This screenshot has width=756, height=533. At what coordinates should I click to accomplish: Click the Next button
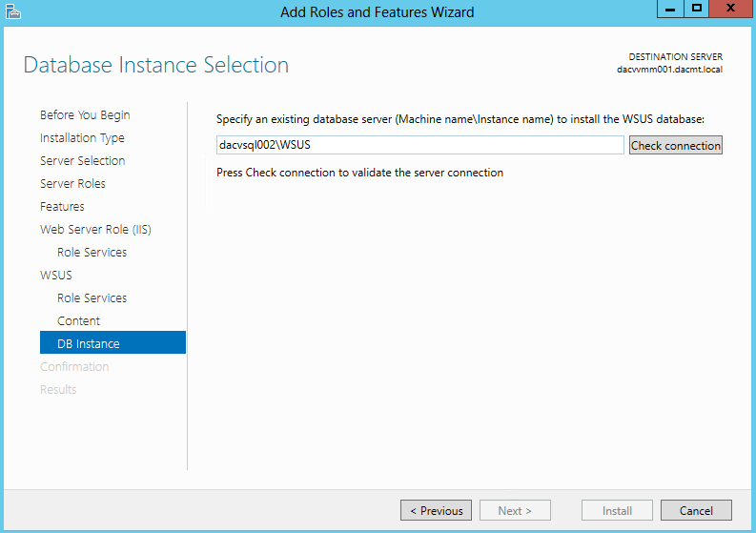(x=515, y=510)
